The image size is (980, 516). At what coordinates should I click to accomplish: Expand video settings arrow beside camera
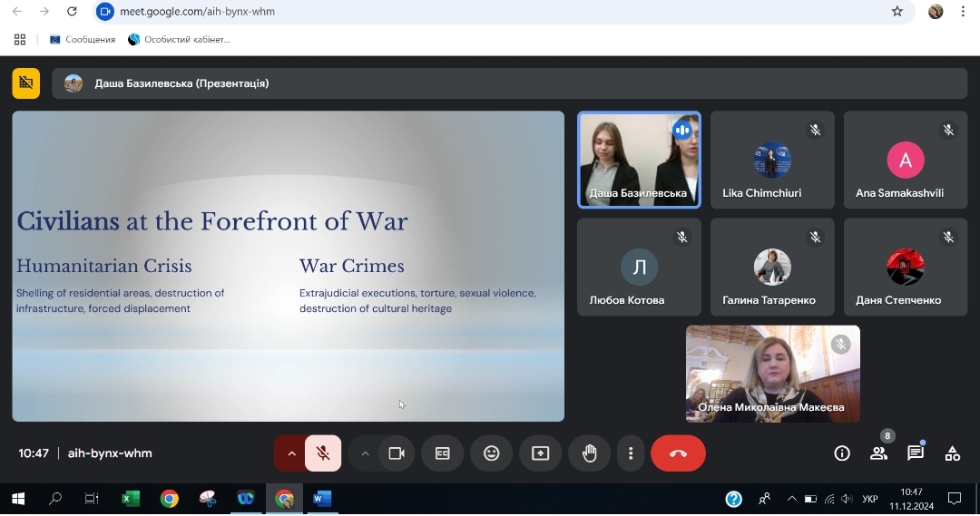365,453
